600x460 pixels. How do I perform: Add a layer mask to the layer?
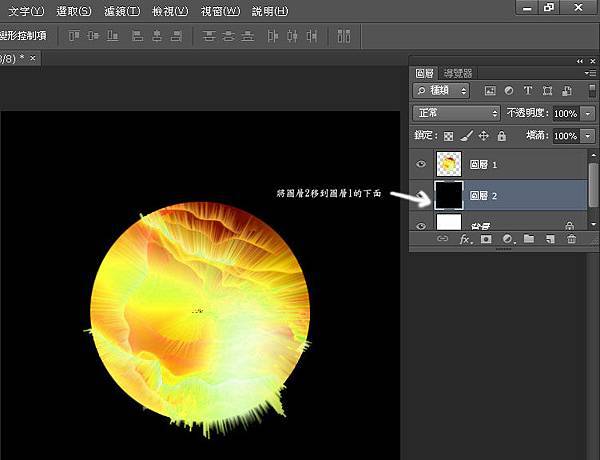click(486, 240)
